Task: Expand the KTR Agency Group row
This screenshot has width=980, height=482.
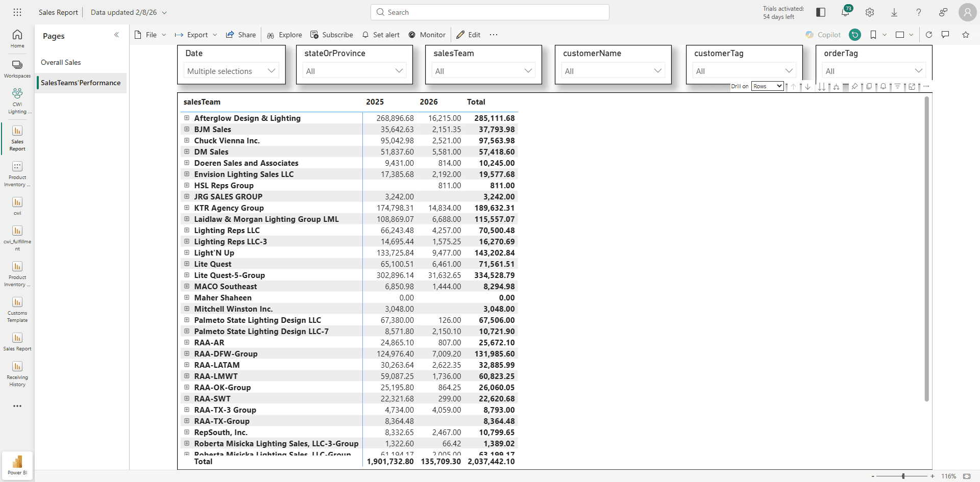Action: tap(187, 208)
